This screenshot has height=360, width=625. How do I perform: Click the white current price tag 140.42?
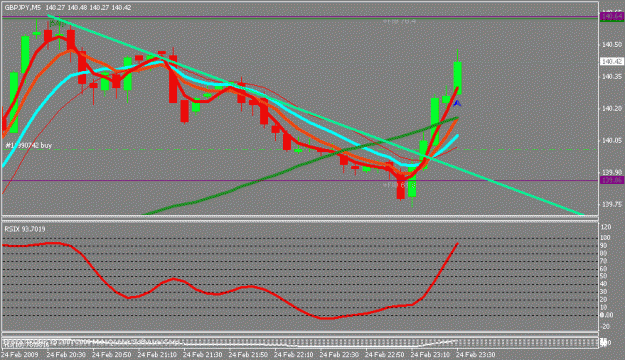pos(612,61)
